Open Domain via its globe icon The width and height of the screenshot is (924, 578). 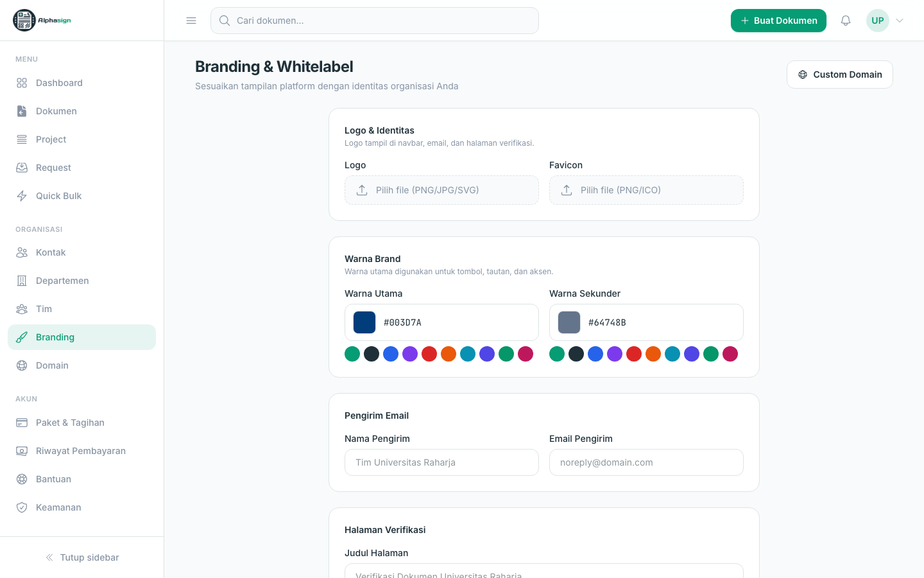tap(22, 365)
